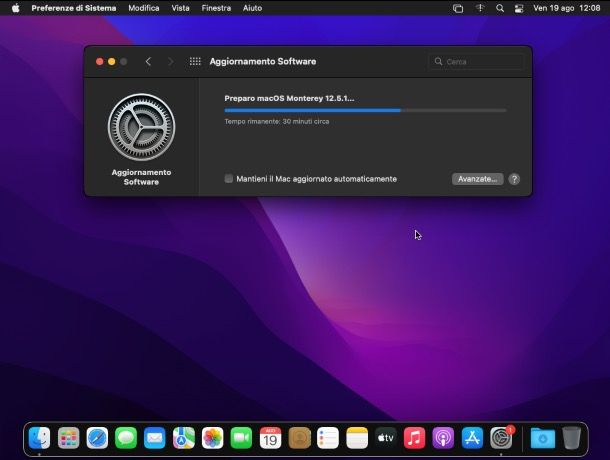
Task: Open Podcasts app in the Dock
Action: click(443, 438)
